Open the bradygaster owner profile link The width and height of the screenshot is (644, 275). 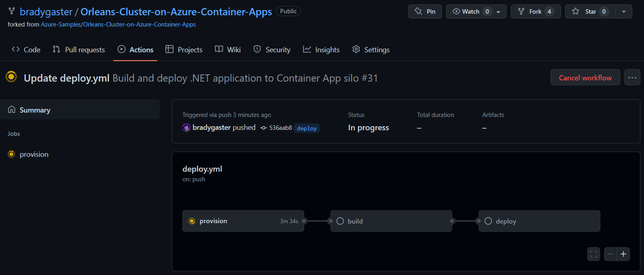(46, 12)
